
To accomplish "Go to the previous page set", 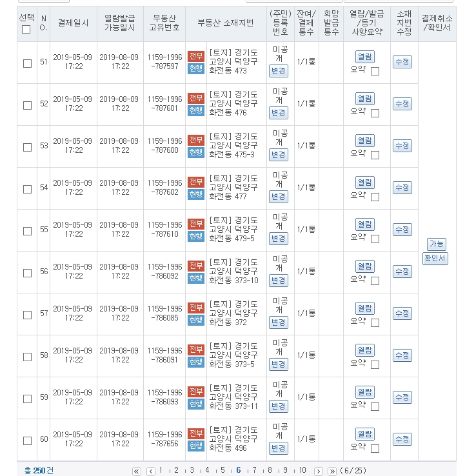I will coord(150,471).
